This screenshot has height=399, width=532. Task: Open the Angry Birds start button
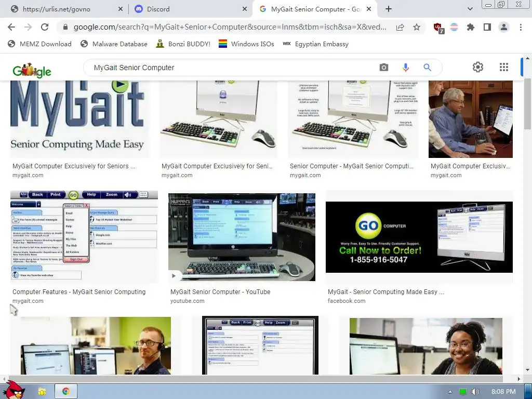14,390
